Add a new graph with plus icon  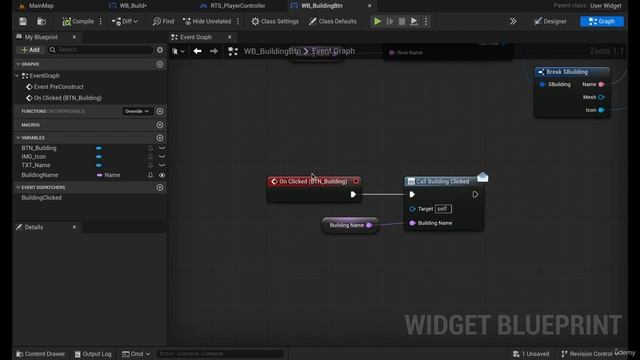click(160, 64)
